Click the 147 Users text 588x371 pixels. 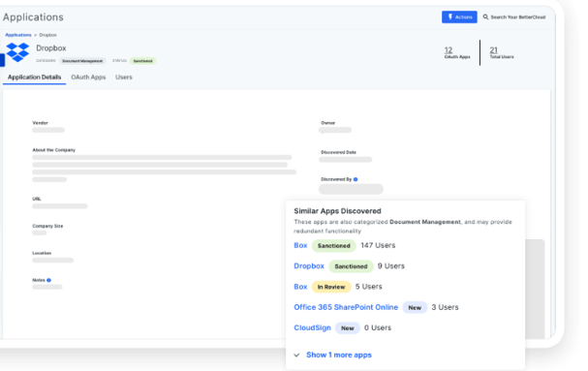click(x=378, y=246)
